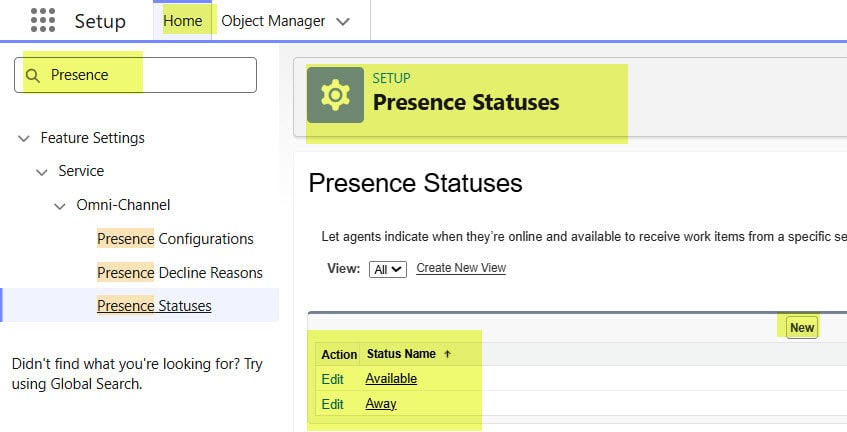847x432 pixels.
Task: Click the Setup app name label
Action: (x=100, y=22)
